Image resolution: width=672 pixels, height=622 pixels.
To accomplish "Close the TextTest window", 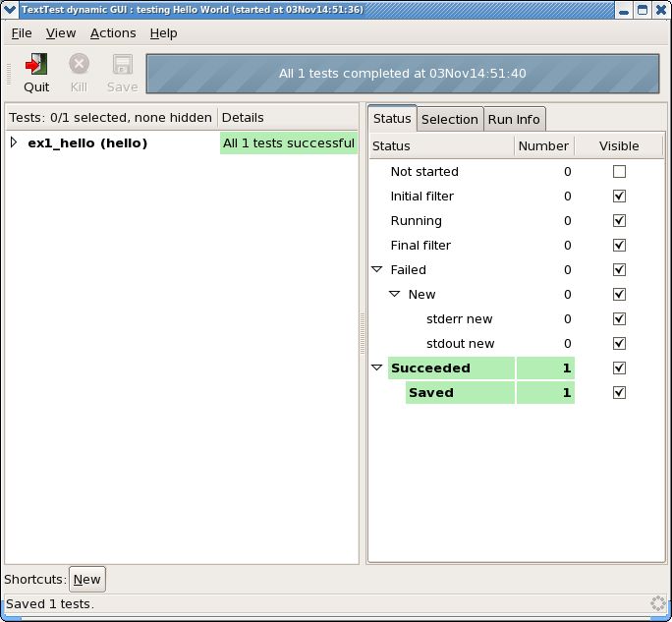I will [x=661, y=10].
